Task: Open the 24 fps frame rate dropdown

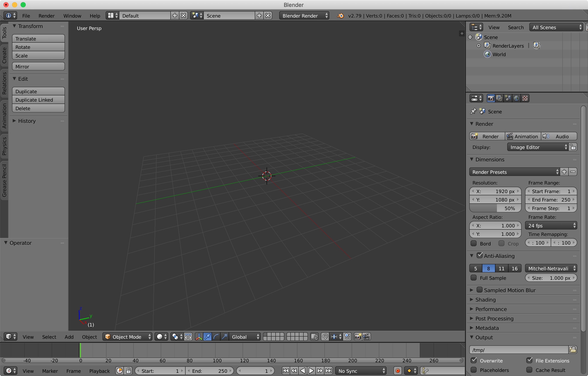Action: pyautogui.click(x=551, y=226)
